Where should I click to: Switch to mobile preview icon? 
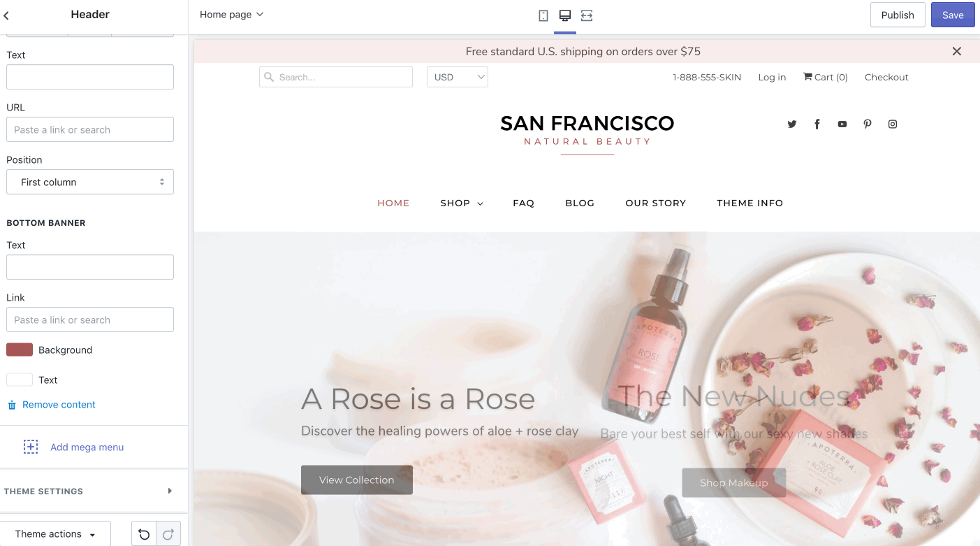point(543,15)
